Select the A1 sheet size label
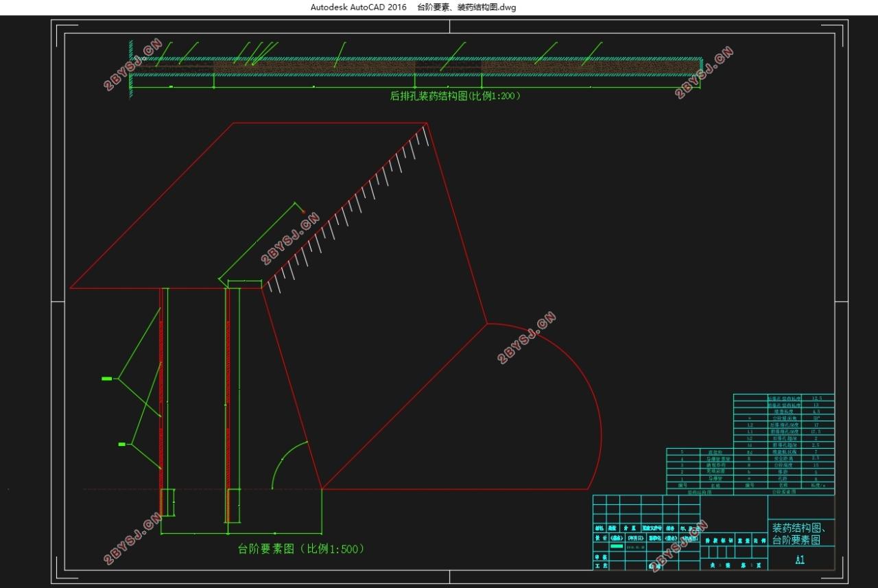The image size is (878, 588). (x=800, y=560)
